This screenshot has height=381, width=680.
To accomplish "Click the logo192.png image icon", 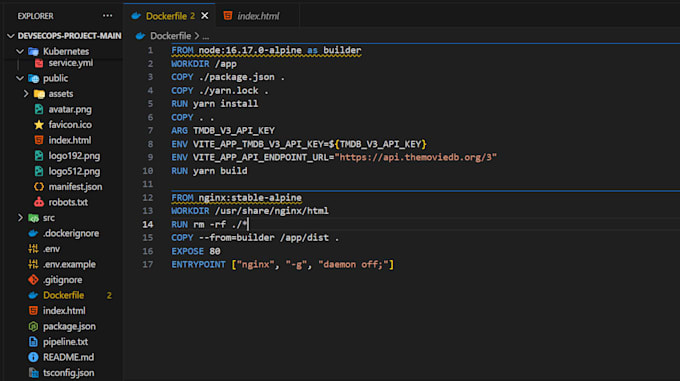I will [39, 156].
